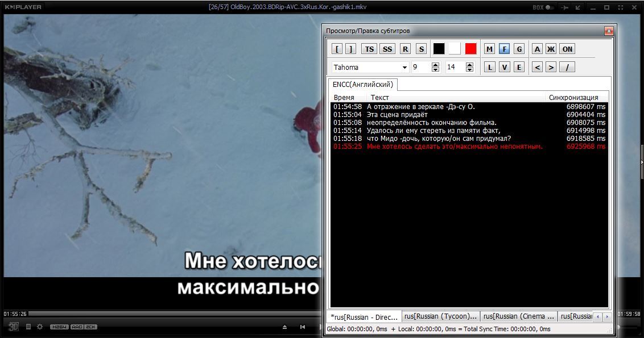The image size is (644, 338).
Task: Click the font size field showing 9
Action: click(x=422, y=67)
